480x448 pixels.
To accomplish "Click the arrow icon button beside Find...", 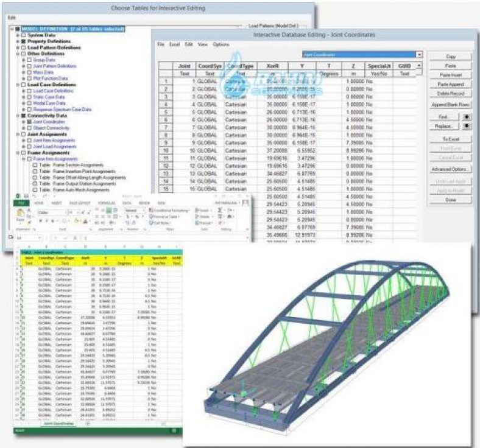I will (x=467, y=117).
